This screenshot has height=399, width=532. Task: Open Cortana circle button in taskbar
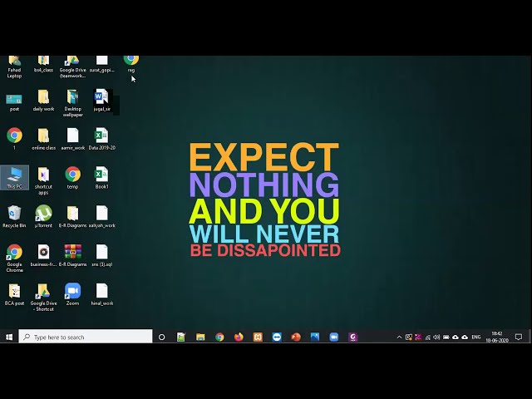pyautogui.click(x=162, y=337)
